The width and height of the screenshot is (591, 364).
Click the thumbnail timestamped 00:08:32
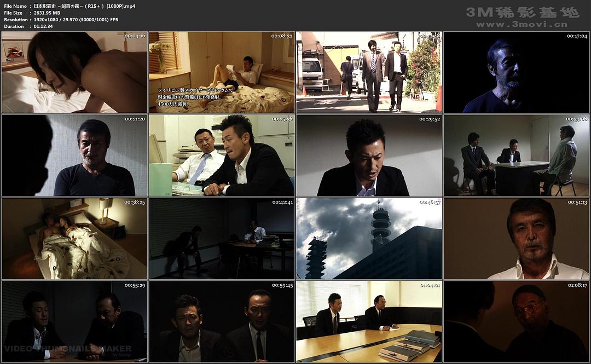(x=222, y=72)
